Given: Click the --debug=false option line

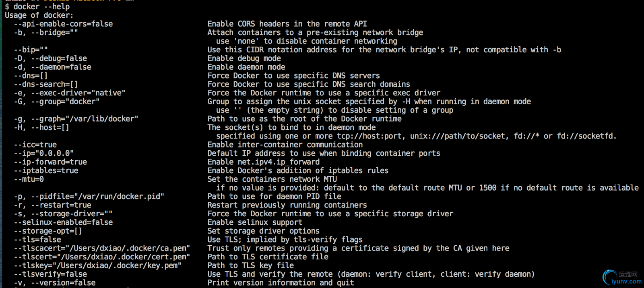Looking at the screenshot, I should coord(50,58).
